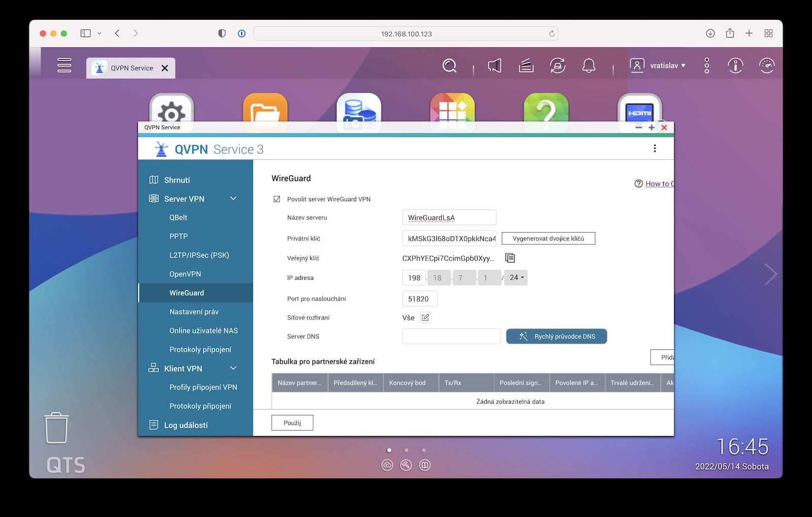
Task: Open Safari sidebar options dropdown arrow
Action: (x=99, y=34)
